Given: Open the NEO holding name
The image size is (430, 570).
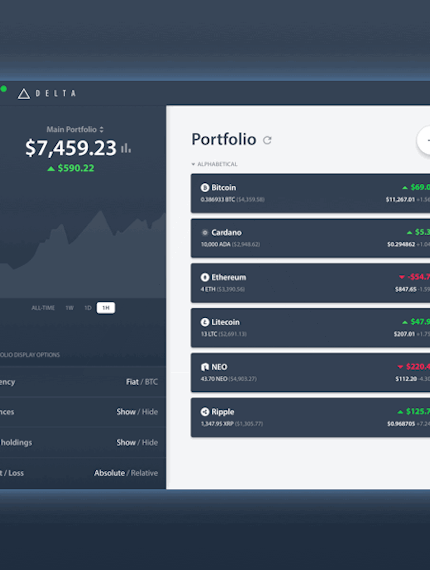Looking at the screenshot, I should click(x=219, y=367).
